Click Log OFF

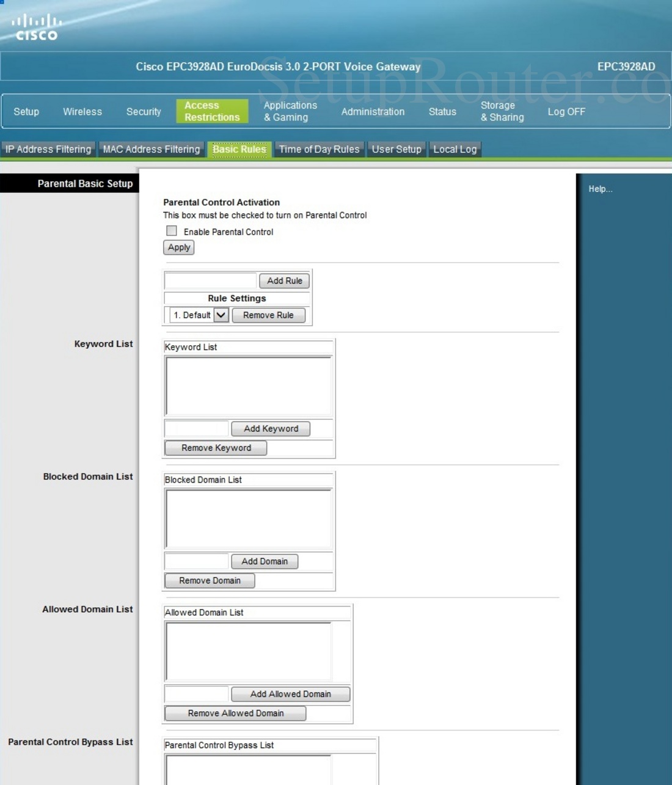coord(566,111)
